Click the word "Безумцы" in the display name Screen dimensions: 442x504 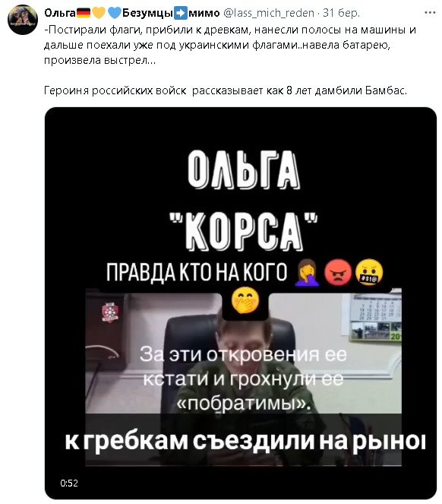coord(147,13)
